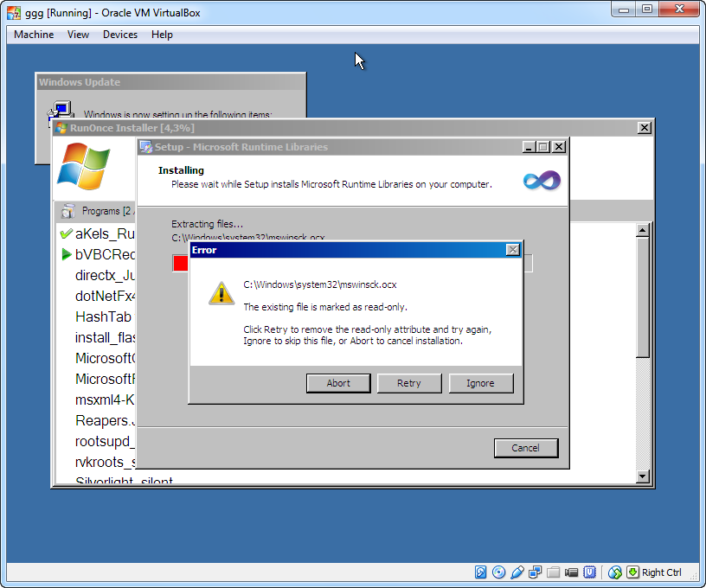Screen dimensions: 706x588
Task: Open the shared folders icon in status bar
Action: click(x=554, y=572)
